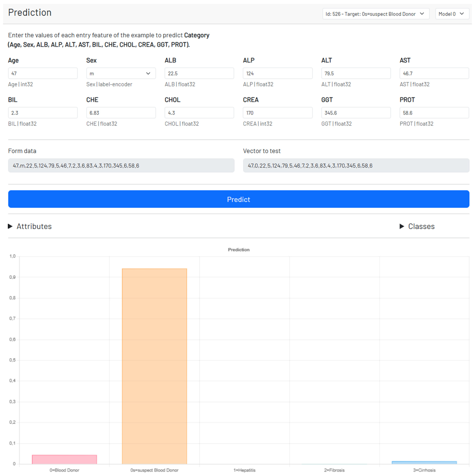Select the CHOL input field
This screenshot has height=476, width=473.
click(199, 113)
